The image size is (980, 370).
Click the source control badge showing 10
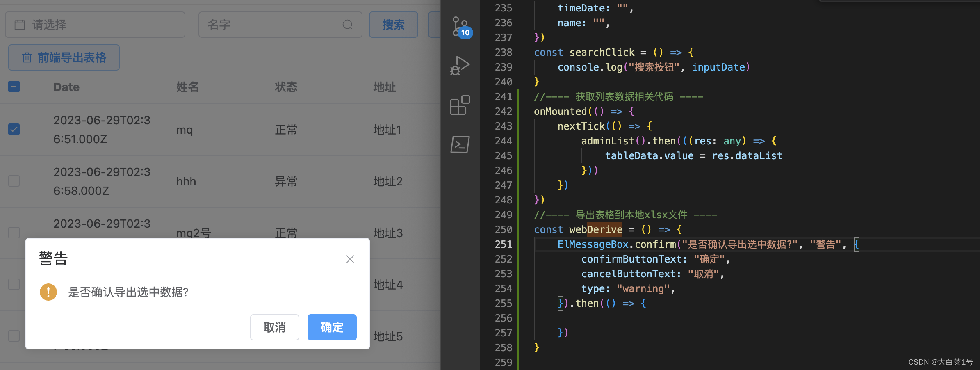click(465, 33)
